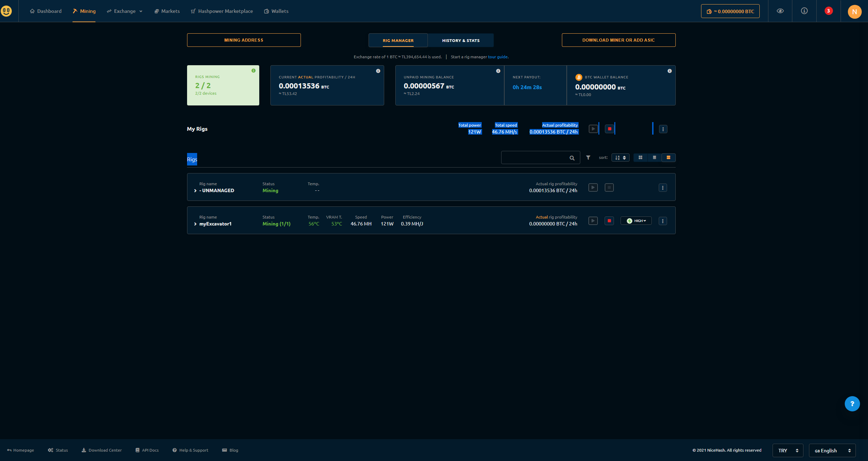Screen dimensions: 868x461
Task: Switch to grid view layout
Action: coord(640,157)
